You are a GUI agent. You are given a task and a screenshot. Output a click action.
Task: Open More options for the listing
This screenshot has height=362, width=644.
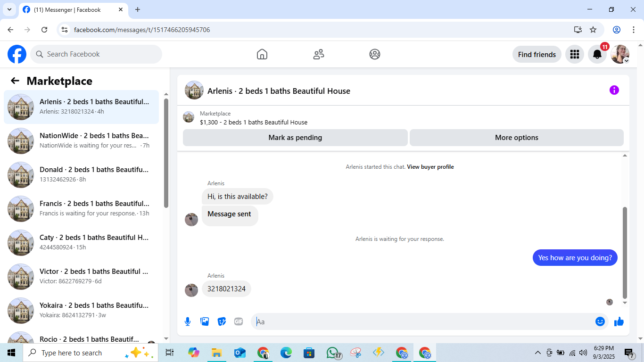[517, 138]
